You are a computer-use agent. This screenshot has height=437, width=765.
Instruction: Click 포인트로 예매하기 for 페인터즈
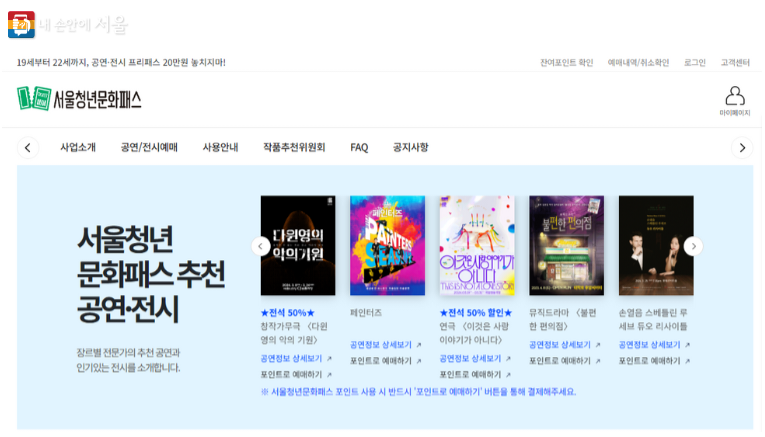385,361
